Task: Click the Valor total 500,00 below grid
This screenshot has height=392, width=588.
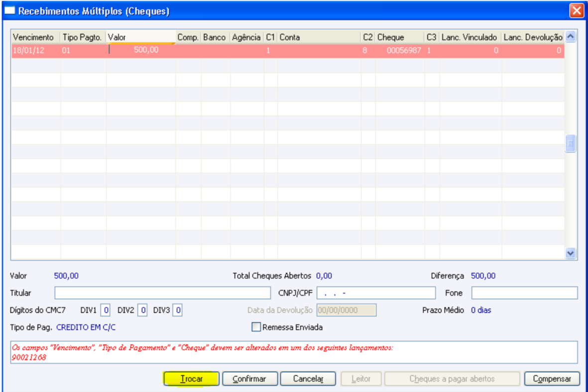Action: (x=66, y=276)
